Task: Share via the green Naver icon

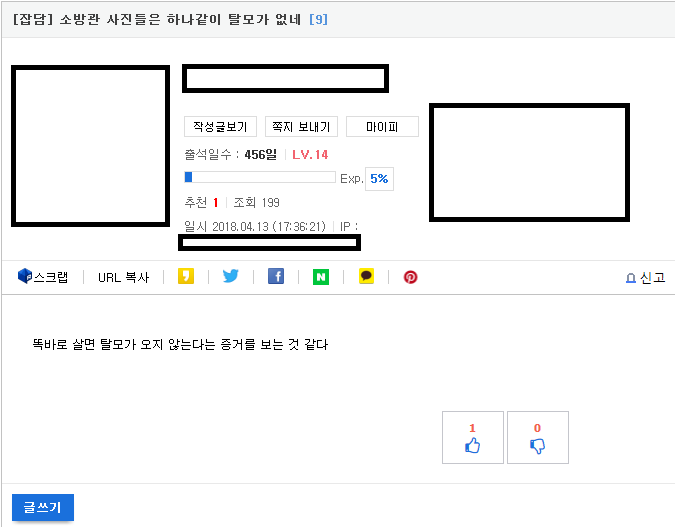Action: (321, 277)
